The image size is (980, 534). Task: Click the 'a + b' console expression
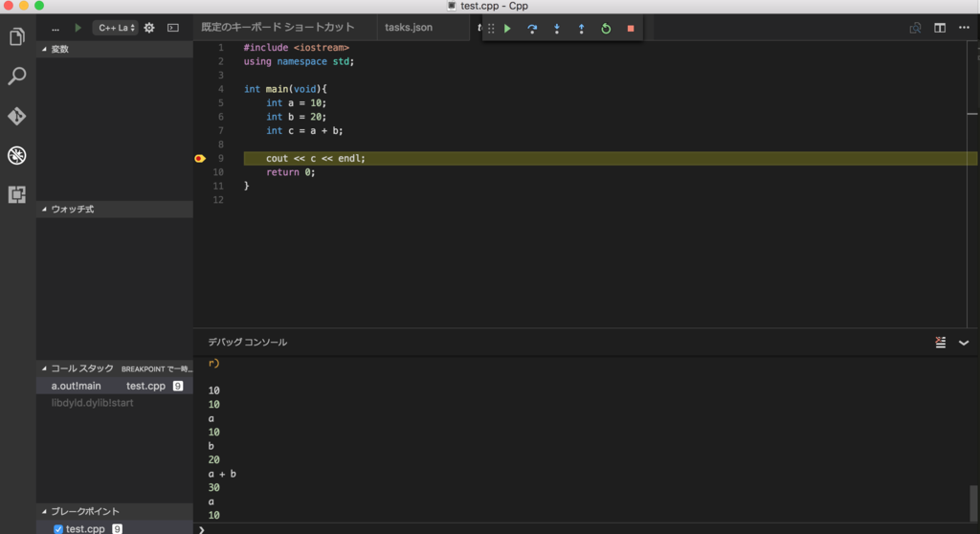click(x=222, y=474)
